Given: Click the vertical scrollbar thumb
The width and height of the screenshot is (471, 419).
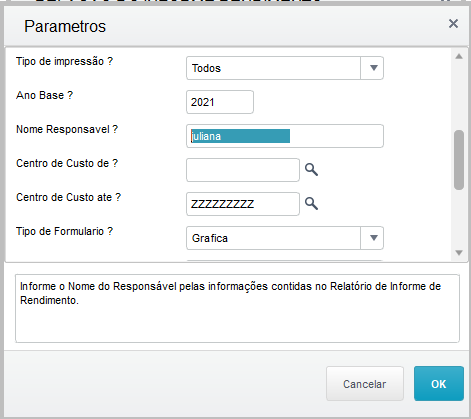Looking at the screenshot, I should tap(459, 160).
